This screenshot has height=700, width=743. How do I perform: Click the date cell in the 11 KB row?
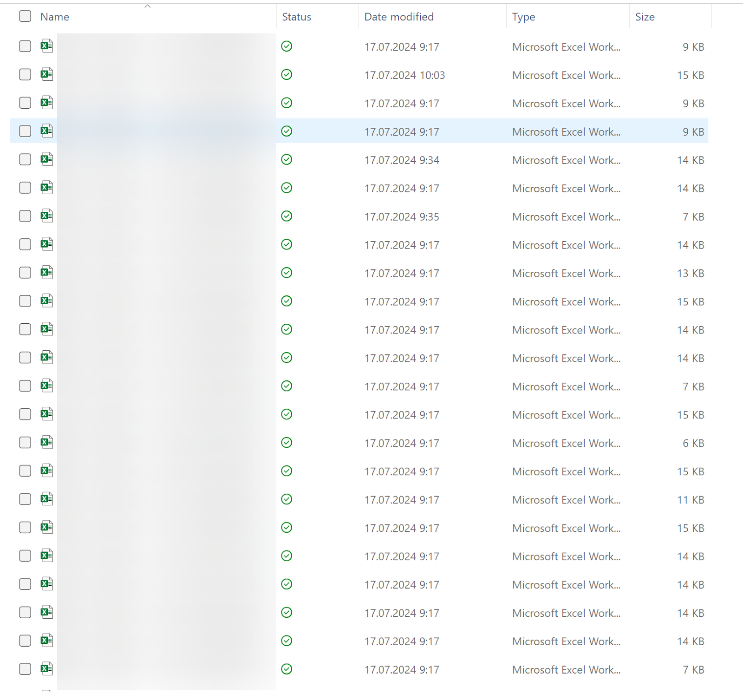[402, 500]
